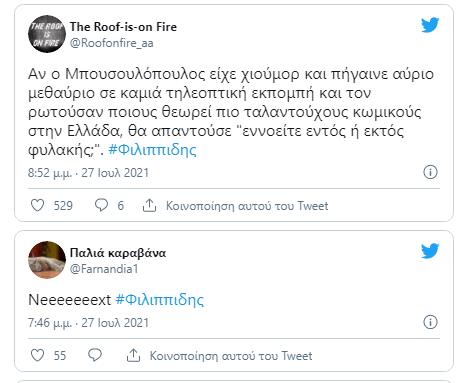Viewport: 462px width, 383px height.
Task: Click the share icon on first tweet
Action: click(149, 205)
